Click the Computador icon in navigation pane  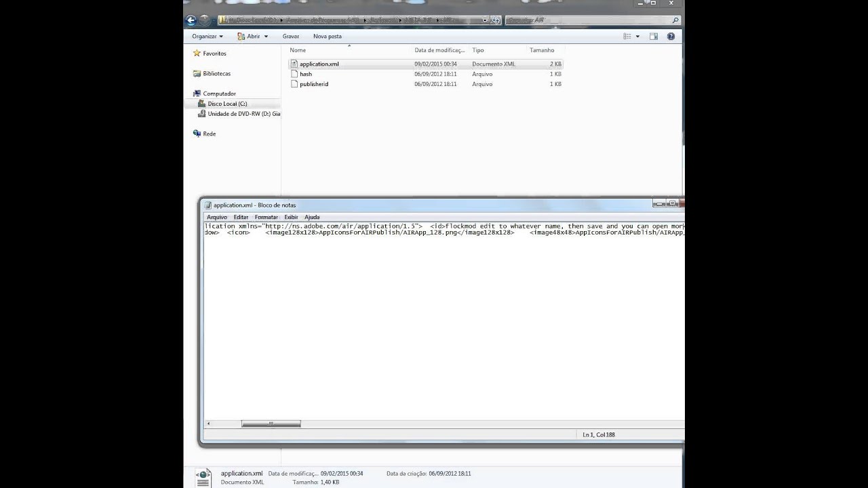point(197,94)
